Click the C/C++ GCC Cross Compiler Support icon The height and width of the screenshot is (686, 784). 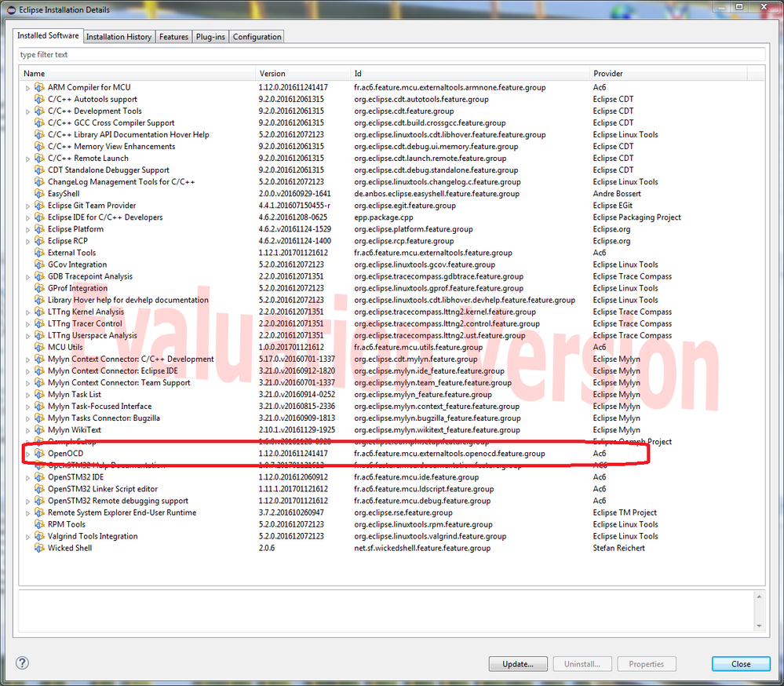coord(39,122)
